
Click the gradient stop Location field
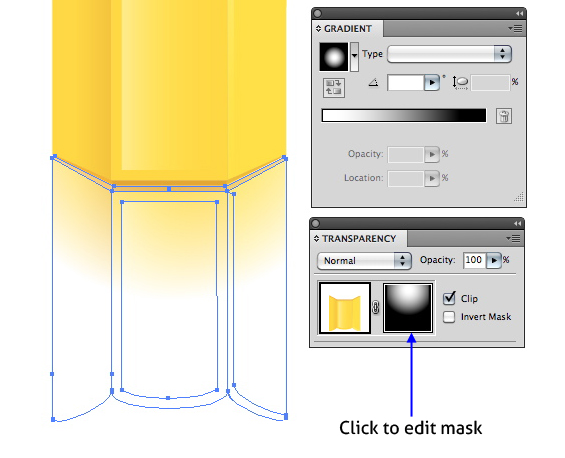[x=405, y=178]
